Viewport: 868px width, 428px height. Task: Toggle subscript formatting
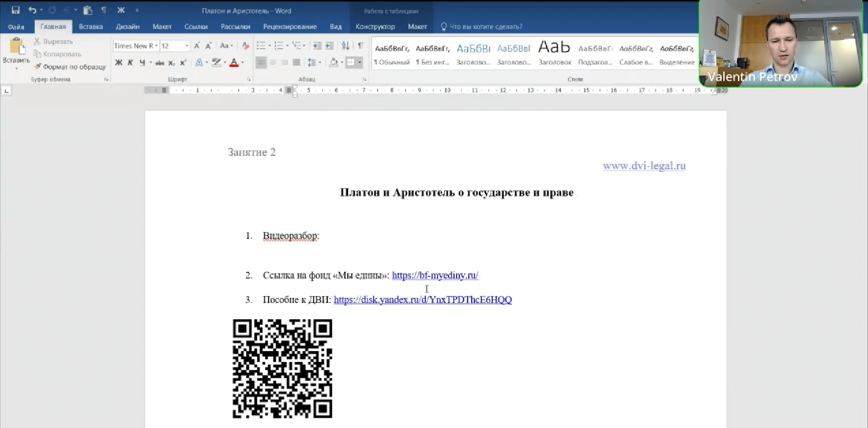click(172, 62)
